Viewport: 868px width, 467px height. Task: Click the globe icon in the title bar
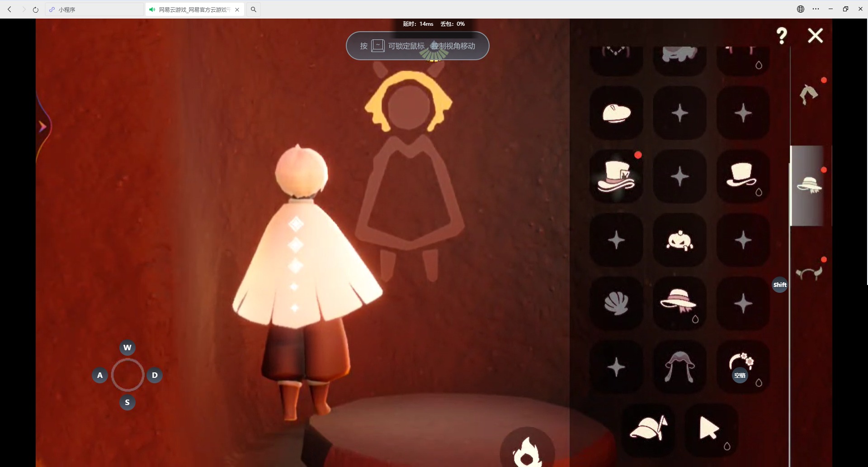coord(801,9)
